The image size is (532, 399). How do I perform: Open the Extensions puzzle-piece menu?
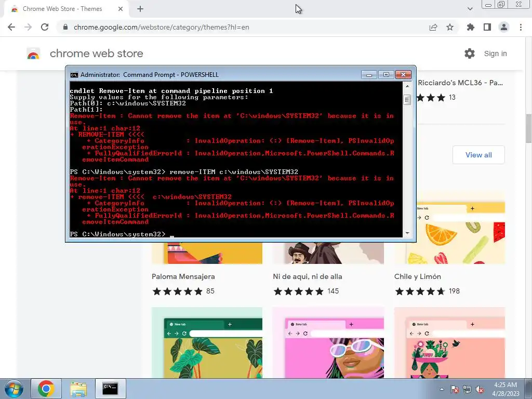[x=471, y=27]
